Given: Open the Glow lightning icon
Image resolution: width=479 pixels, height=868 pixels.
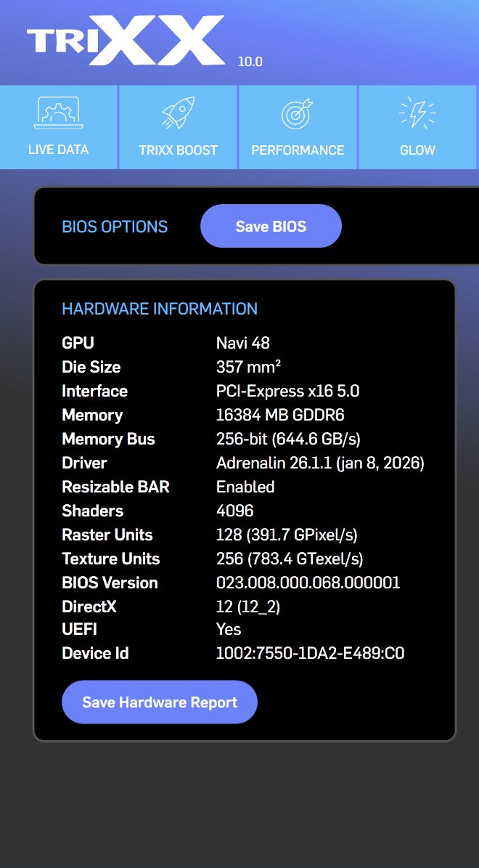Looking at the screenshot, I should 417,113.
